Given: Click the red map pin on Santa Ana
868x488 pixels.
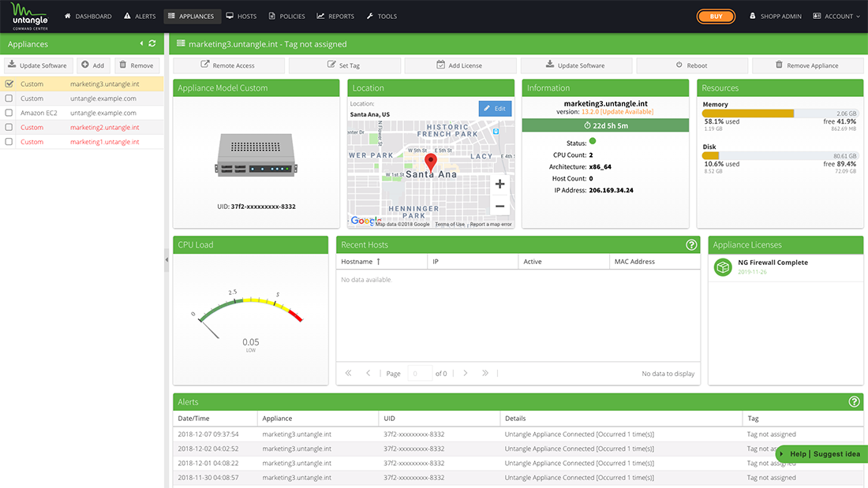Looking at the screenshot, I should pos(431,162).
